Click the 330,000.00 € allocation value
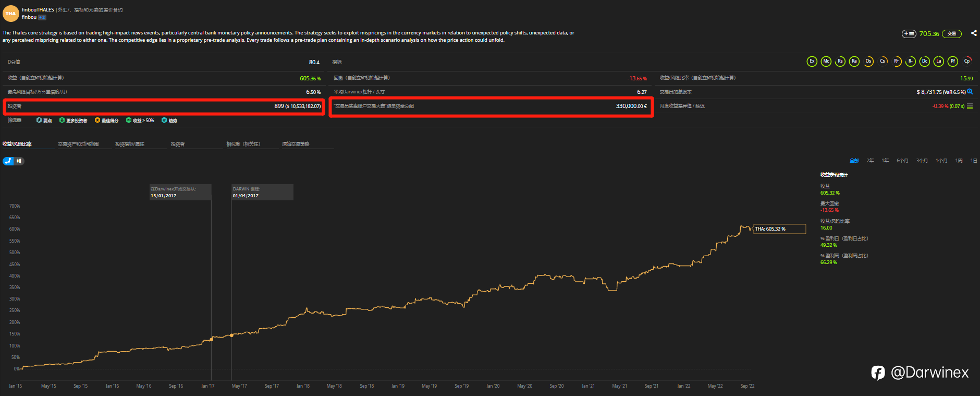Viewport: 980px width, 396px height. coord(631,106)
